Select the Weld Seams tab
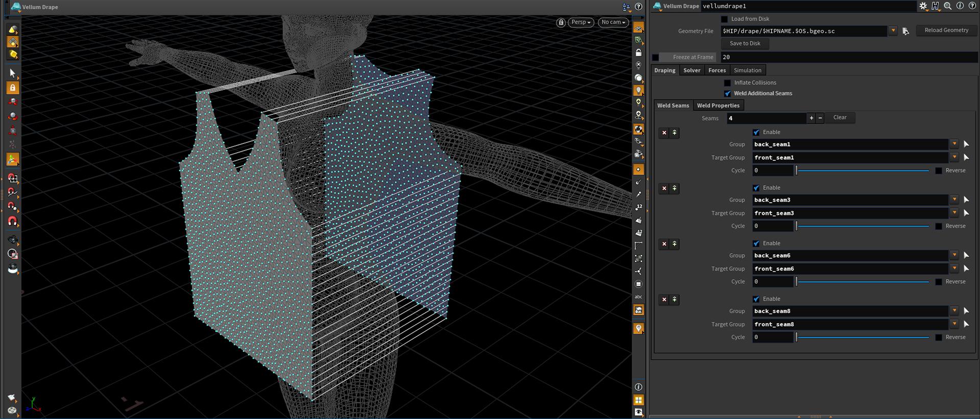 pos(673,106)
